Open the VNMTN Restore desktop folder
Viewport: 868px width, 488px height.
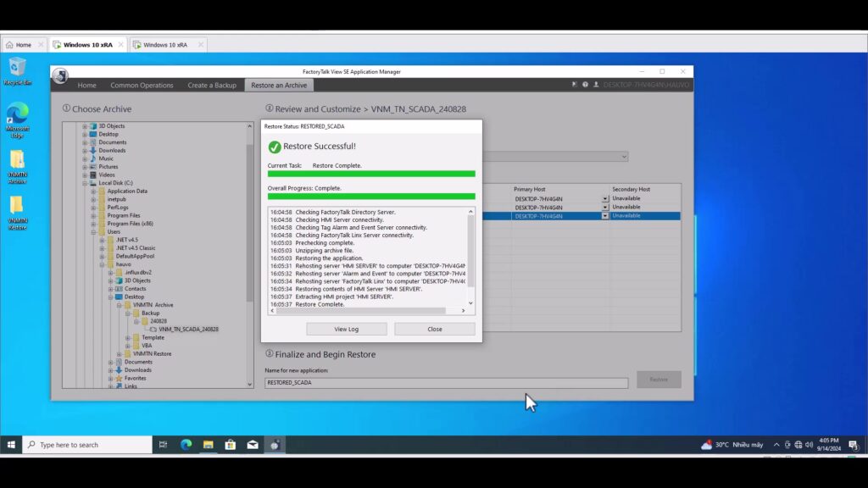[x=17, y=212]
